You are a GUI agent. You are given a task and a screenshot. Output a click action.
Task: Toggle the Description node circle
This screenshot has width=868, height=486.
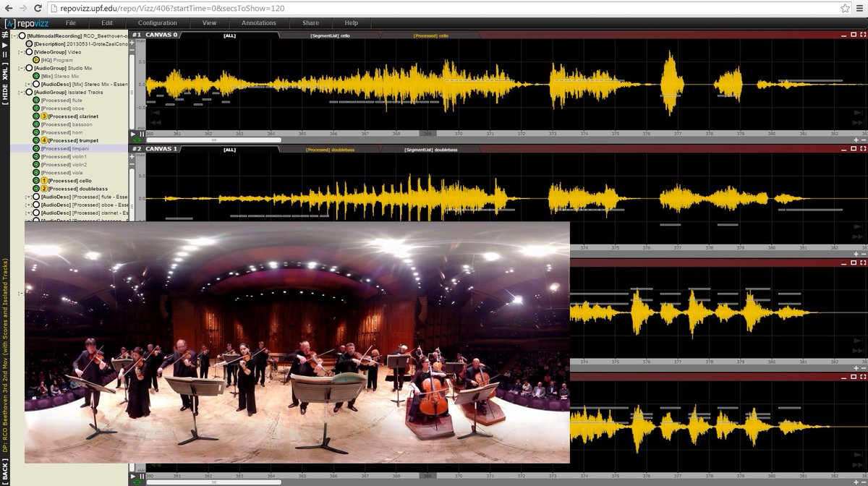(29, 43)
